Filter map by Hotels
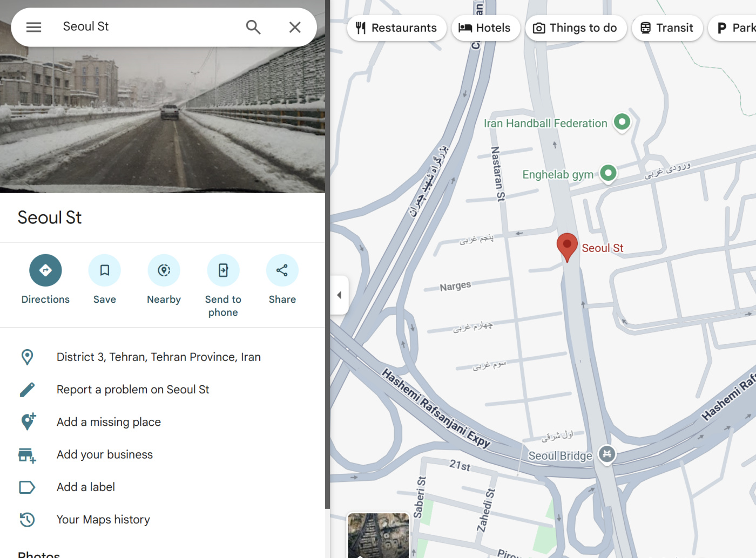Screen dimensions: 756x558 tap(484, 28)
